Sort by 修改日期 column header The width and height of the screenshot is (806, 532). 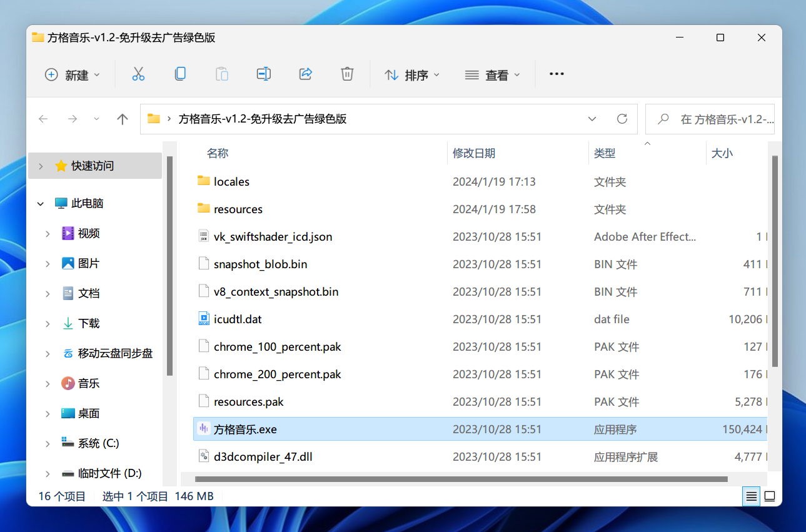[474, 153]
